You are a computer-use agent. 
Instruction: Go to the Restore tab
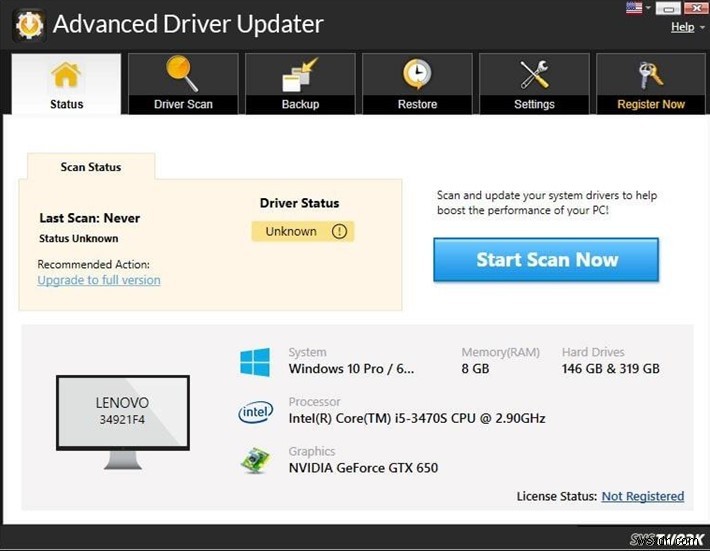coord(417,83)
